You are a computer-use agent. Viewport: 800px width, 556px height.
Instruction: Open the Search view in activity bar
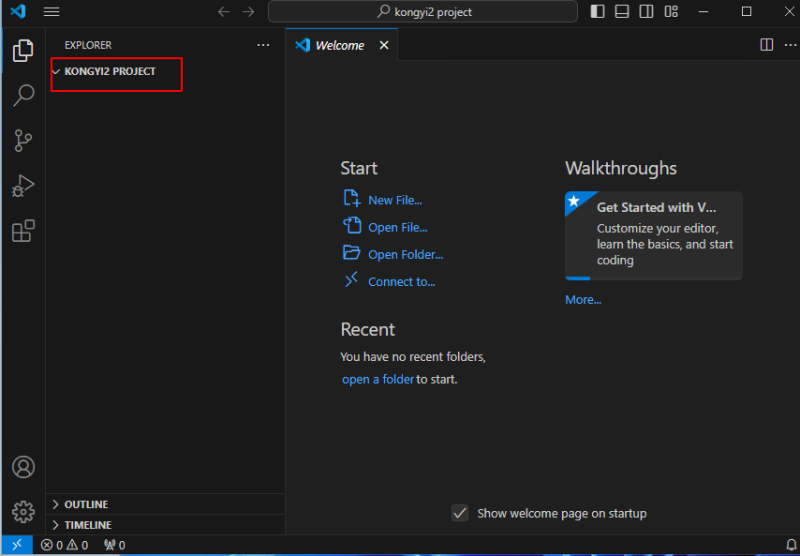(x=23, y=95)
